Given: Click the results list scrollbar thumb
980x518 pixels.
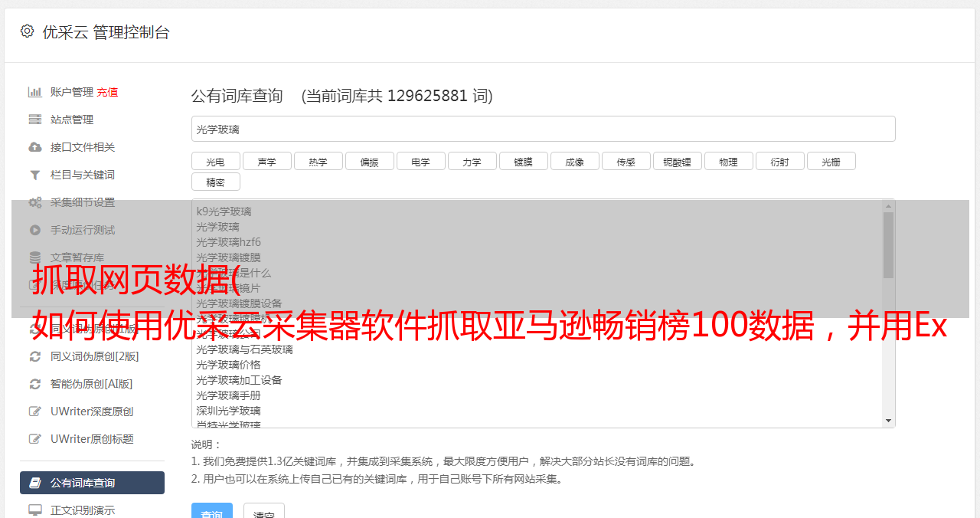Looking at the screenshot, I should (888, 244).
